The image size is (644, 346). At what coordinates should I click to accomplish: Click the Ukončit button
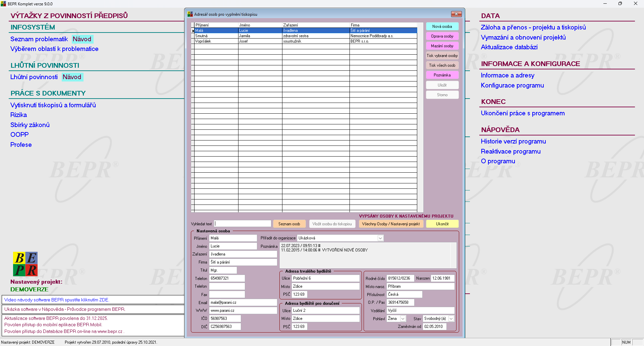click(442, 224)
